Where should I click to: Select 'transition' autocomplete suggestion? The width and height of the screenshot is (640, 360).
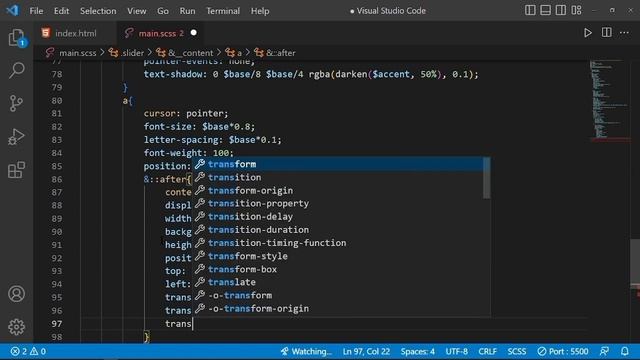pos(338,177)
